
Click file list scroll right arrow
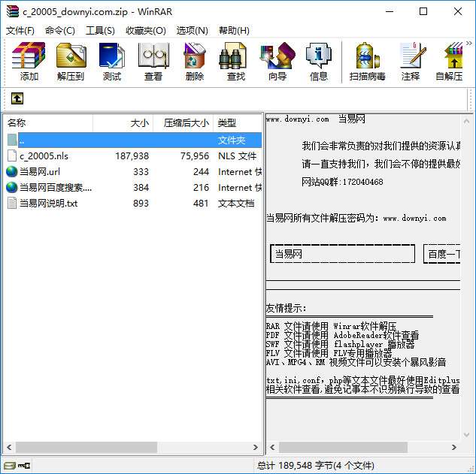256,447
